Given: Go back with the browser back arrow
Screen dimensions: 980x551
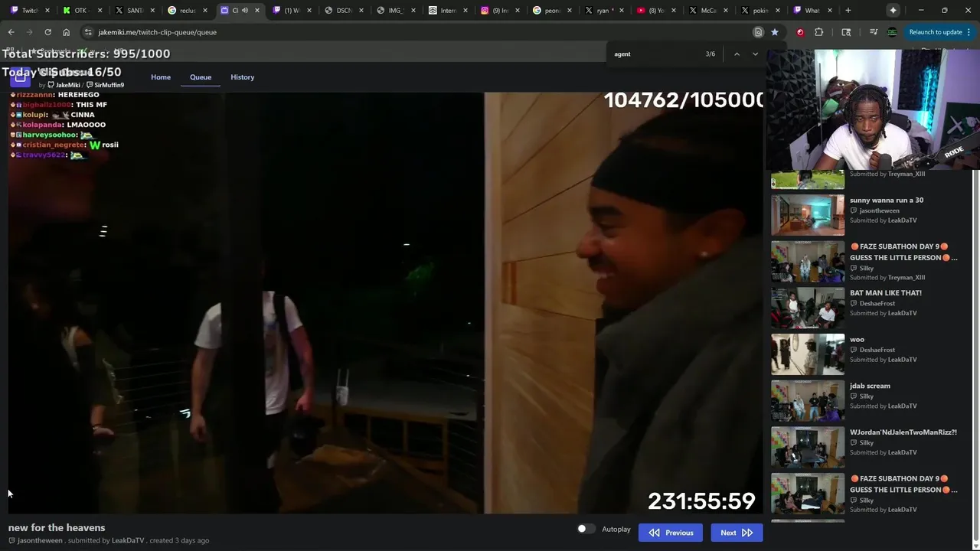Looking at the screenshot, I should click(x=11, y=32).
